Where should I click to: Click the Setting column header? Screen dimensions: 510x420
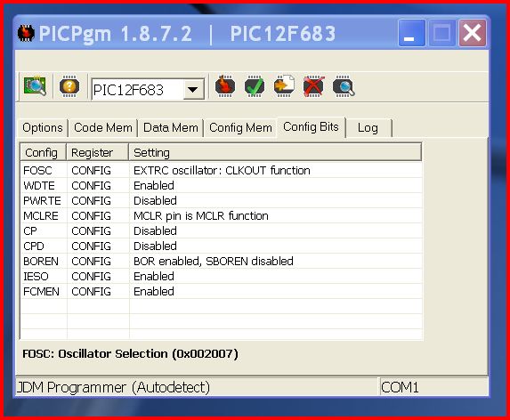[275, 152]
